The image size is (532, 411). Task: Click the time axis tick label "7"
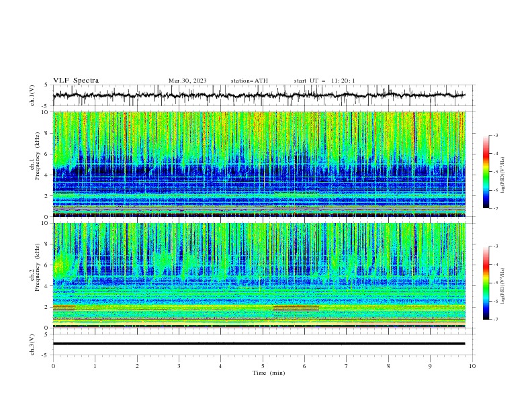coord(347,366)
